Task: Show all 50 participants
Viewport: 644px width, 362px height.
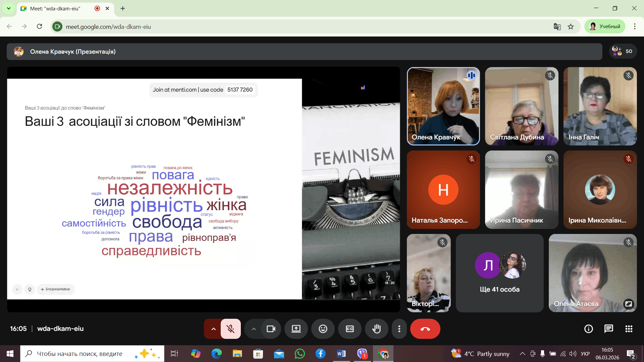Action: tap(623, 51)
